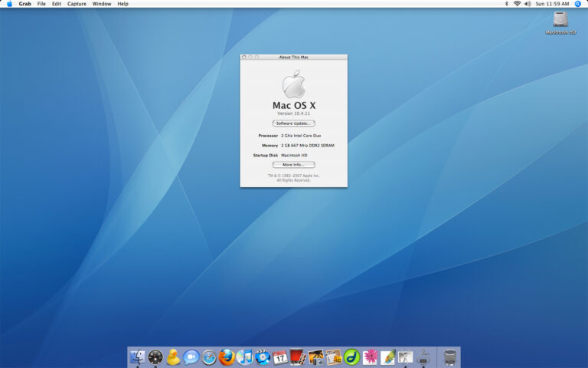Launch Dashboard from the dock
588x368 pixels.
(x=155, y=356)
